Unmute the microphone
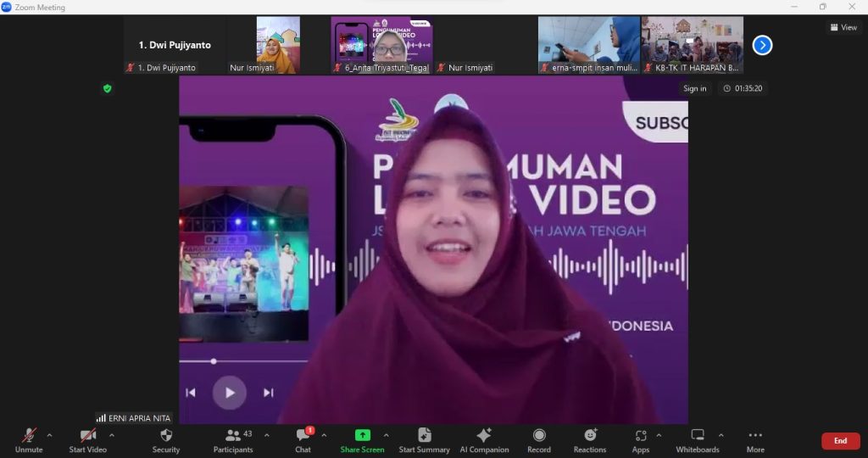The height and width of the screenshot is (458, 868). pos(29,436)
